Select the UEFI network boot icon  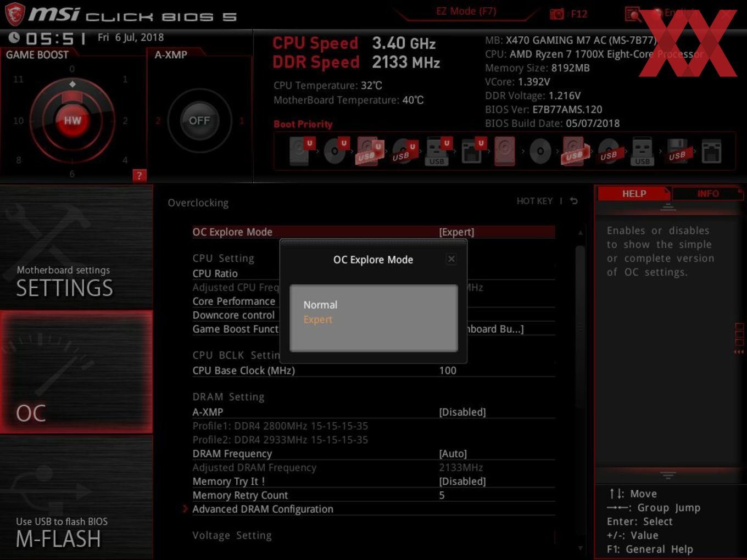tap(472, 151)
